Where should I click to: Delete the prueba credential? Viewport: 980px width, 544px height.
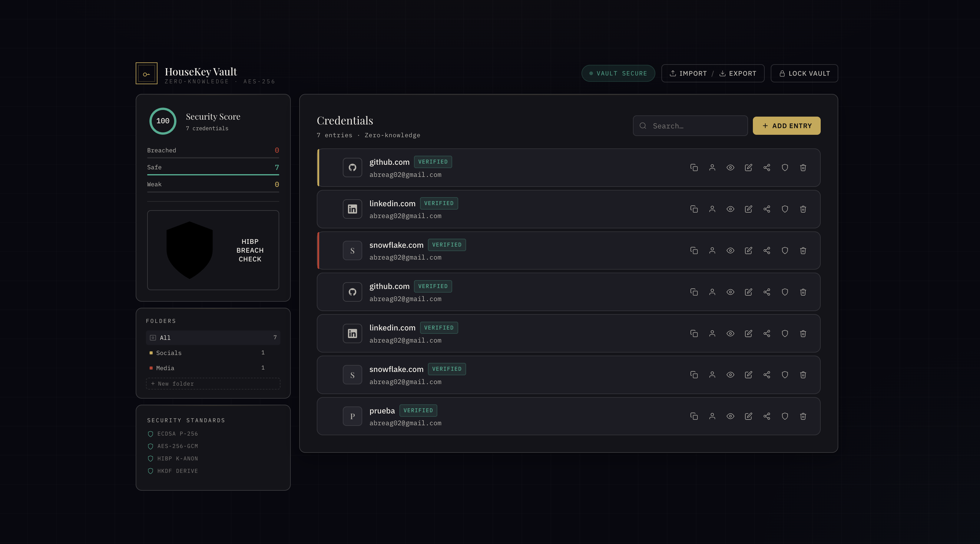coord(803,416)
